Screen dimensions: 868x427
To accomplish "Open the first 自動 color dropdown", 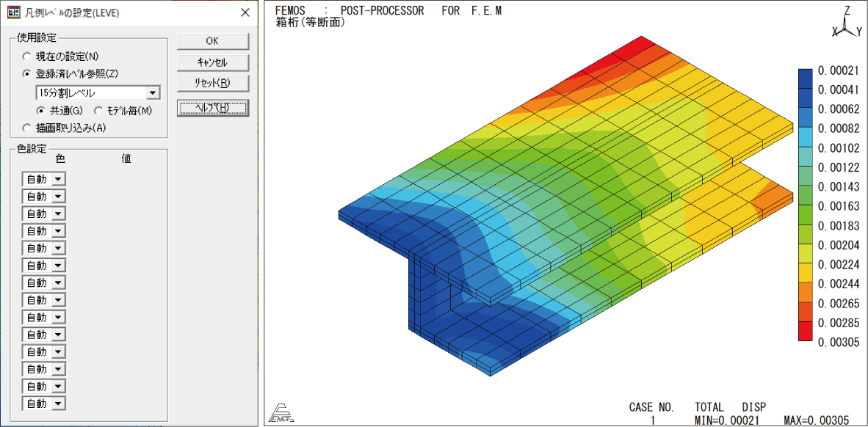I will (x=59, y=179).
